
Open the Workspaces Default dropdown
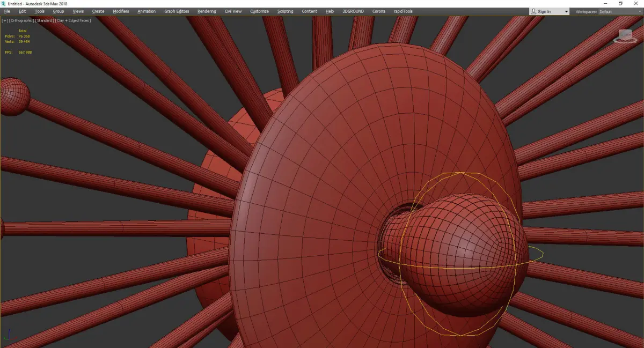point(620,11)
